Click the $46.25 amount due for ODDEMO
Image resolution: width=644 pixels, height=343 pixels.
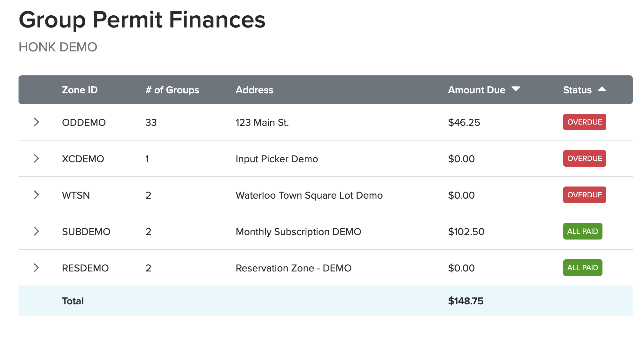[464, 122]
